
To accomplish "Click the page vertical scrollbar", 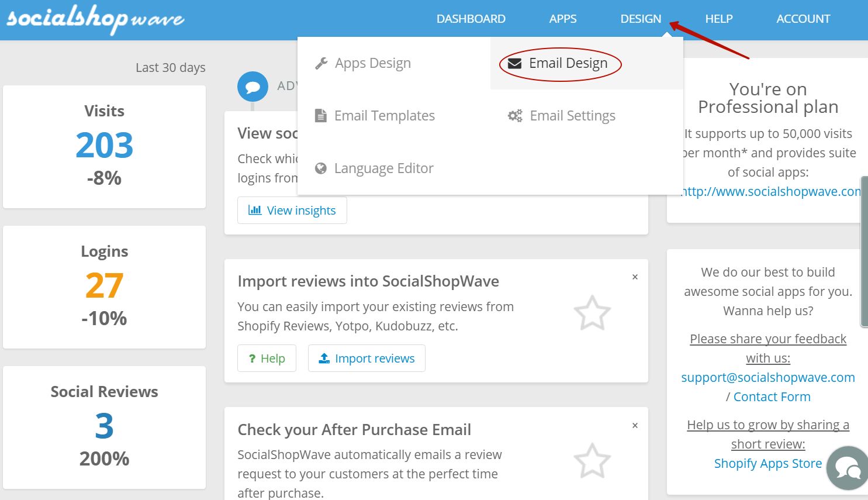I will coord(864,251).
